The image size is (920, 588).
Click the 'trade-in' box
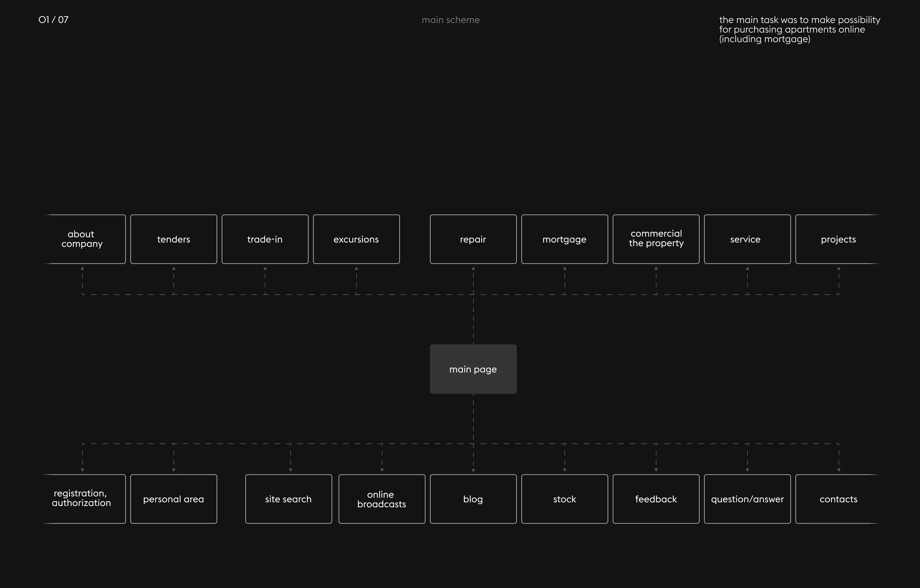[265, 239]
